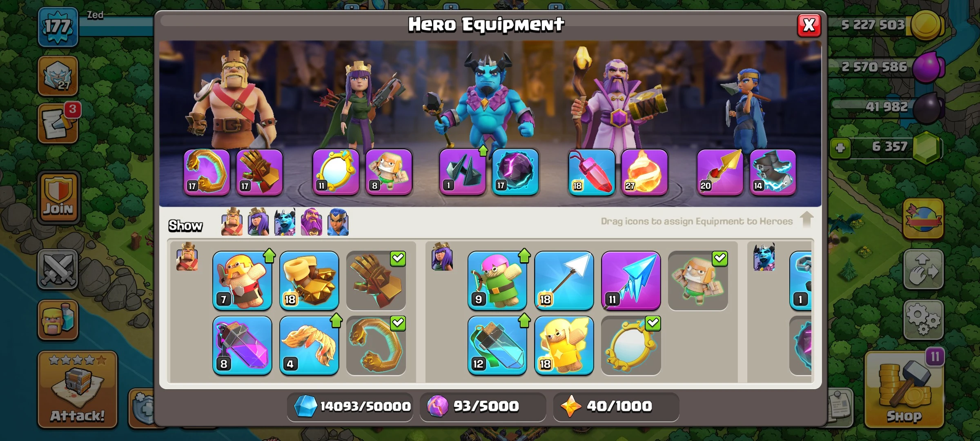
Task: Tap Grand Warden's equipped Fireball level 27
Action: pyautogui.click(x=644, y=172)
